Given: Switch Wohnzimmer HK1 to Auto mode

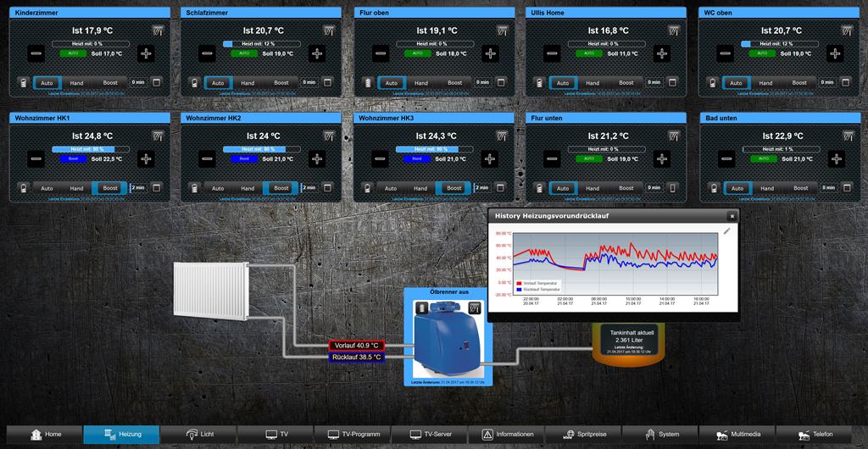Looking at the screenshot, I should tap(47, 188).
